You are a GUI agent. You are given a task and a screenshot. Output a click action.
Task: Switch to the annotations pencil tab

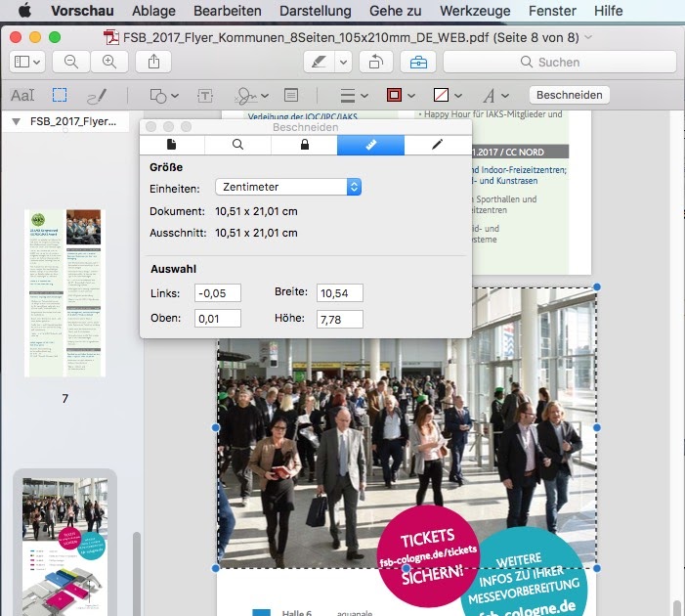(x=438, y=145)
